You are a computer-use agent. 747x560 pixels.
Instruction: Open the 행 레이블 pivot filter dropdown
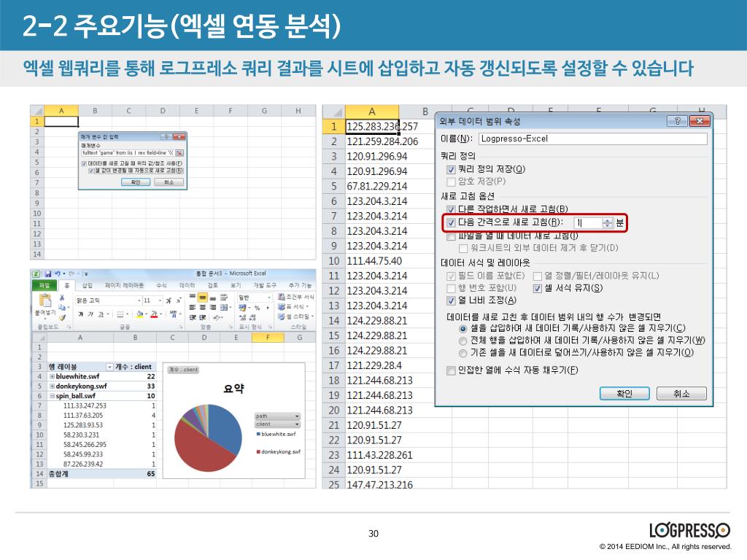[109, 367]
